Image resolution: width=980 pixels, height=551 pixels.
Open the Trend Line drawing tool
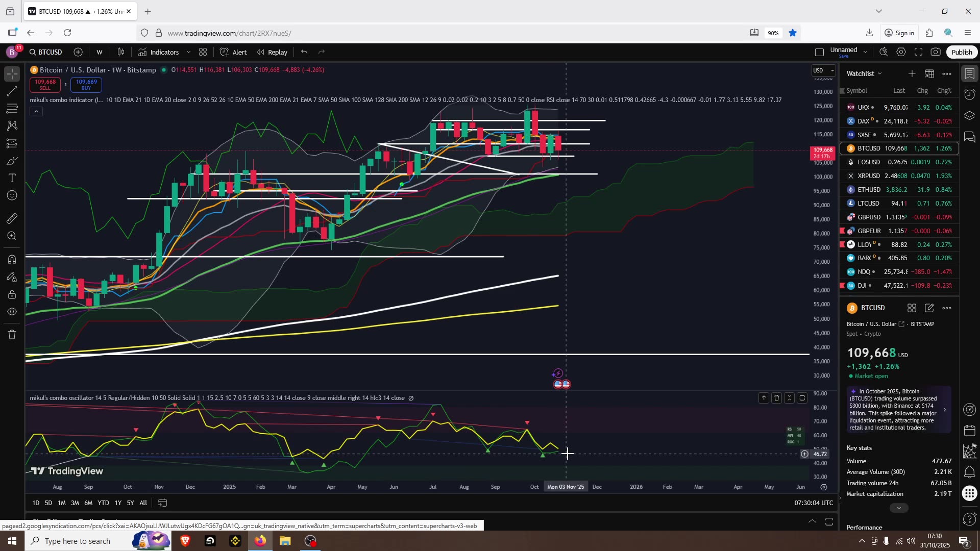tap(11, 91)
